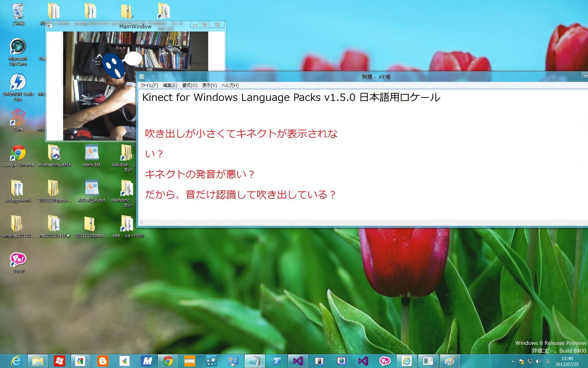The height and width of the screenshot is (368, 588).
Task: Select the コミPo! desktop shortcut
Action: tap(18, 263)
